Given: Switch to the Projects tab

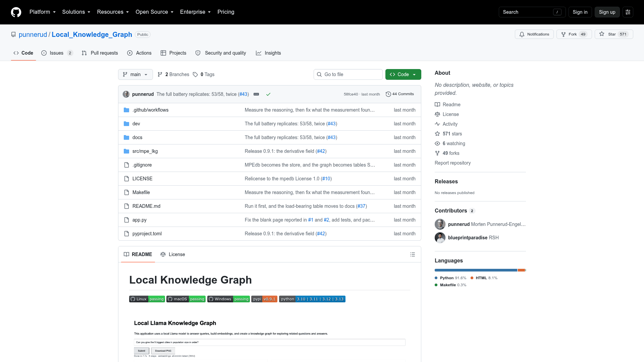Looking at the screenshot, I should pos(173,53).
